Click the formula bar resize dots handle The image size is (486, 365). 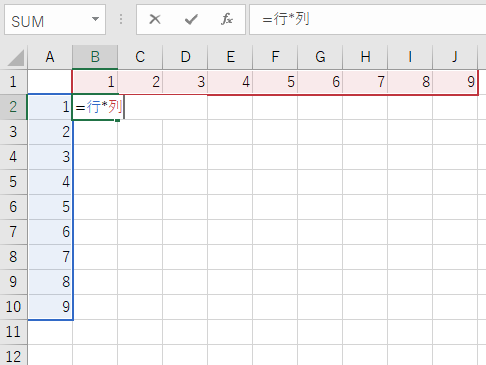coord(121,19)
